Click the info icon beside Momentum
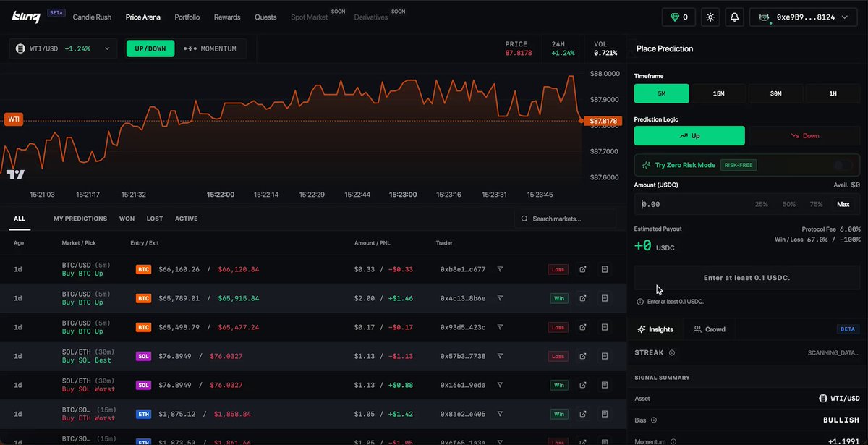Screen dimensions: 868x445 coord(672,441)
